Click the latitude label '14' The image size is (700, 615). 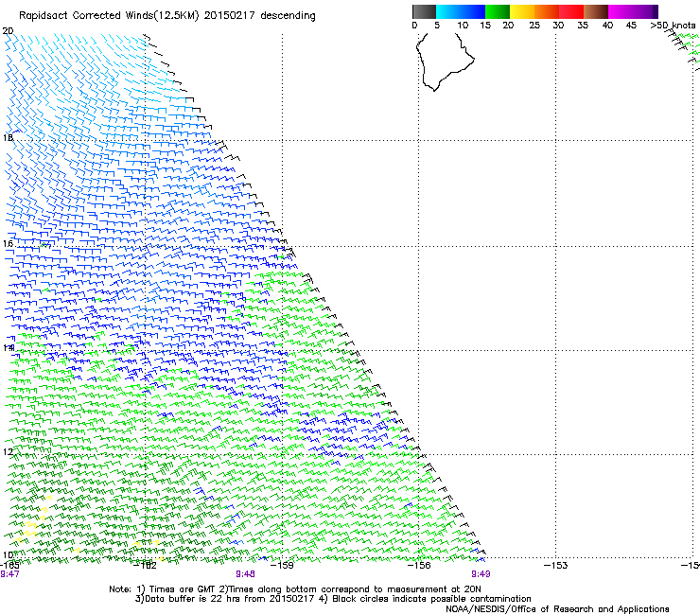[x=8, y=347]
